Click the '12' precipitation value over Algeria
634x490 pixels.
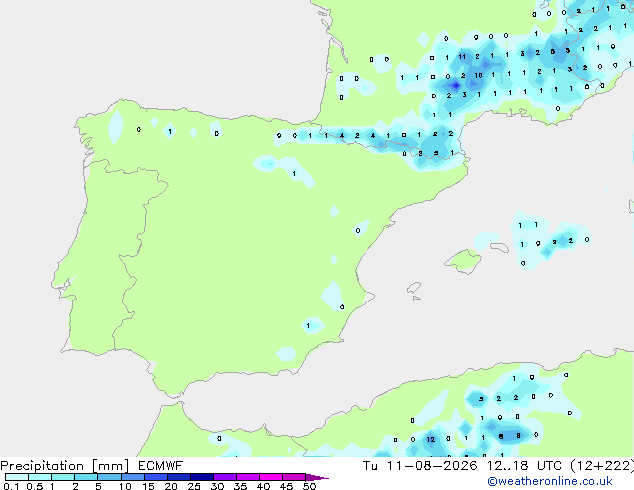[431, 439]
